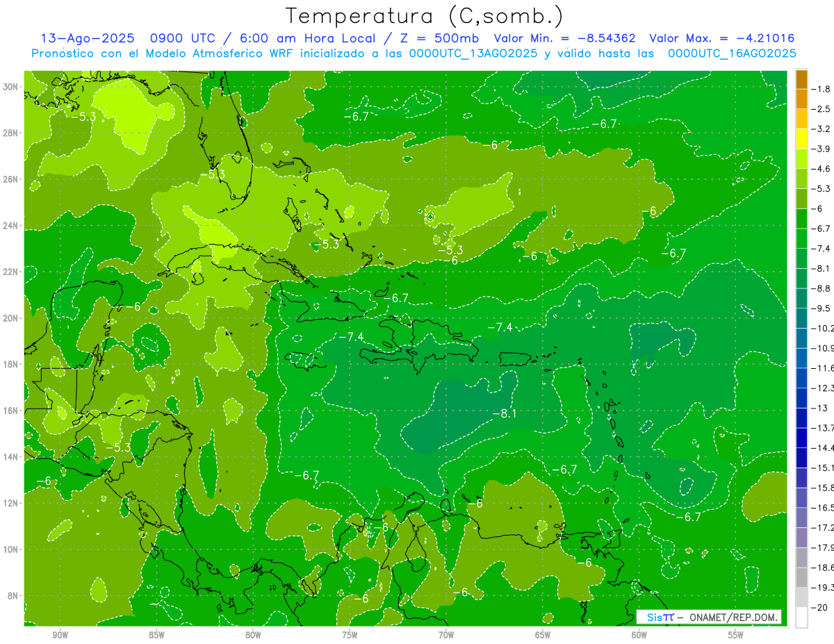Click the "-4.6" legend label
This screenshot has width=834, height=644.
[822, 169]
